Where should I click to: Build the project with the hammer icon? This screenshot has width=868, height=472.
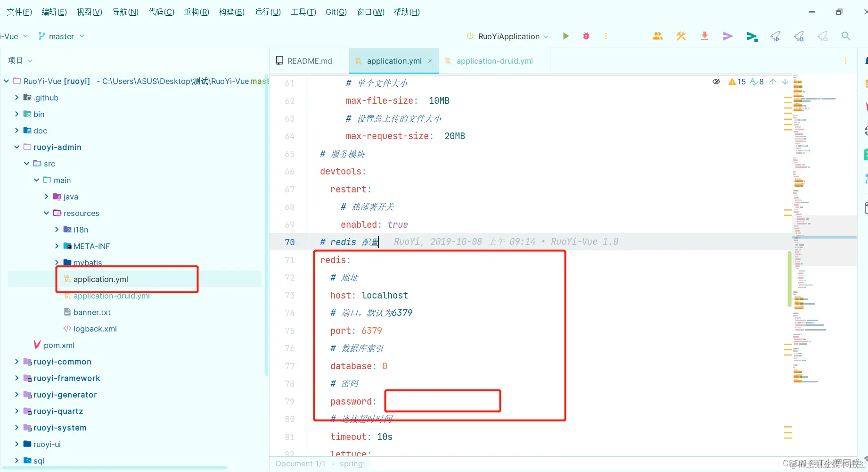point(681,36)
